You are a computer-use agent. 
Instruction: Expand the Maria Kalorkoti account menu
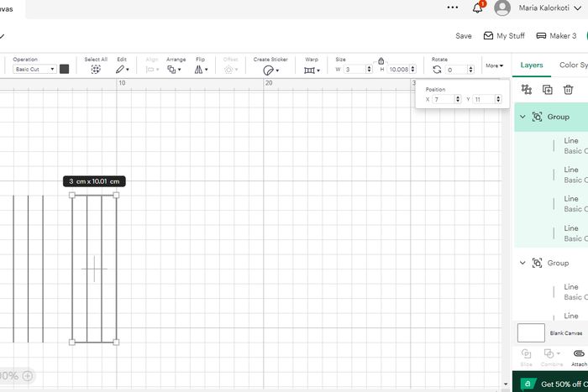coord(549,8)
